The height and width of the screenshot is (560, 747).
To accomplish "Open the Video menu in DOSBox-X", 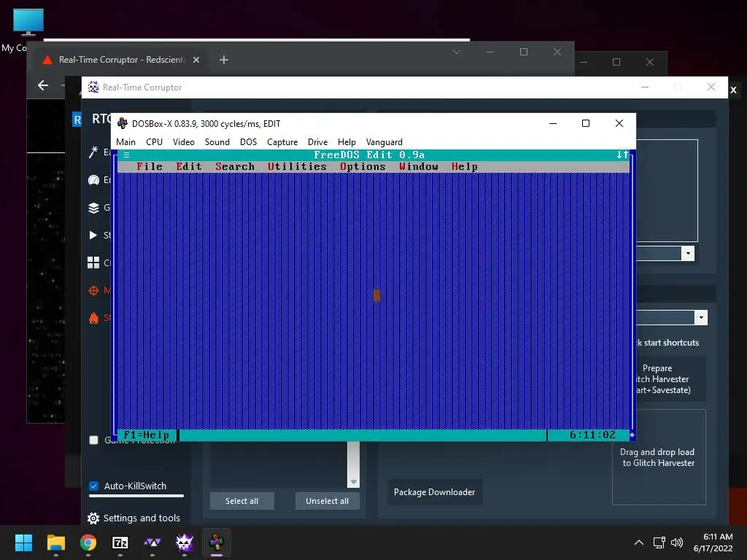I will pos(183,142).
